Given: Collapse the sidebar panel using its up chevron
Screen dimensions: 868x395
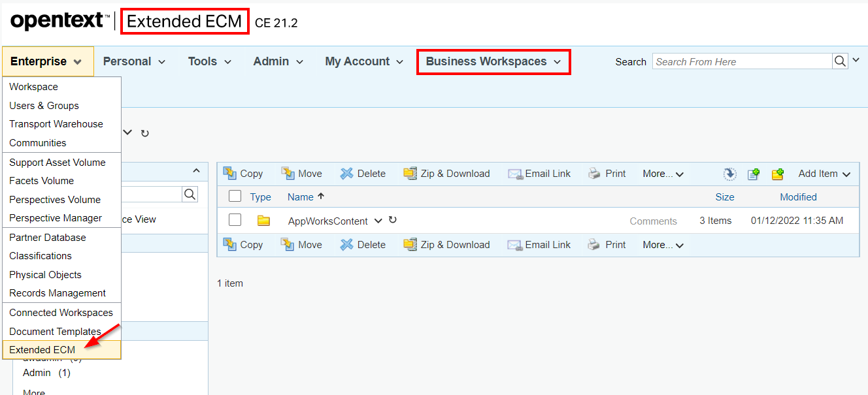Looking at the screenshot, I should pos(196,171).
